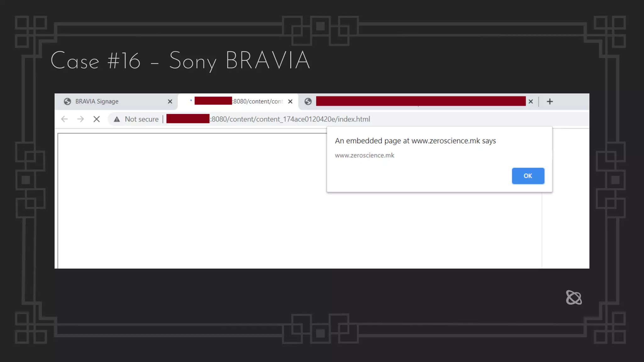
Task: Click the Not secure warning icon
Action: pos(117,119)
